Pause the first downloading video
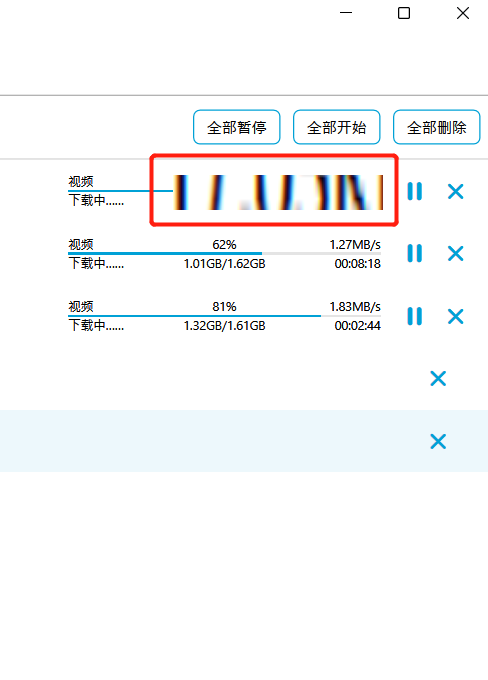 pos(415,191)
